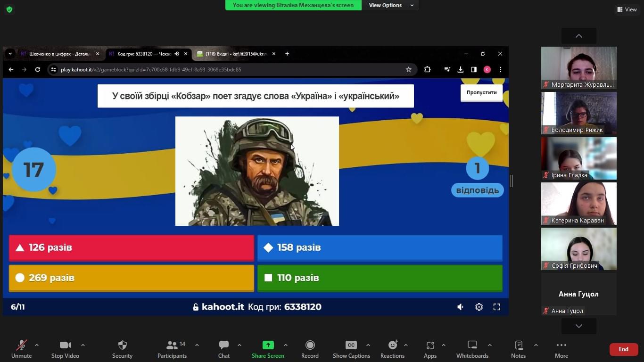Open Chrome profile avatar K

pos(487,69)
